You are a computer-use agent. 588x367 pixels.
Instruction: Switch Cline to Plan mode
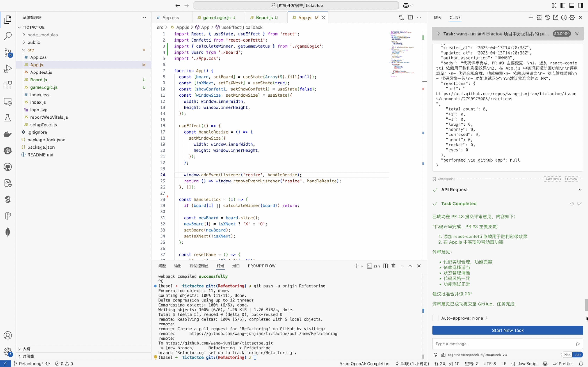pyautogui.click(x=567, y=355)
